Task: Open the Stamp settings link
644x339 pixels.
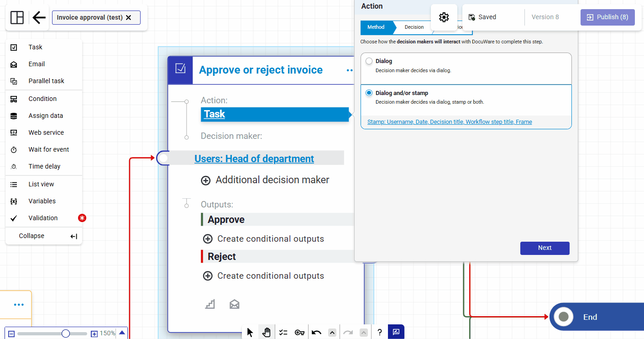Action: click(x=450, y=122)
